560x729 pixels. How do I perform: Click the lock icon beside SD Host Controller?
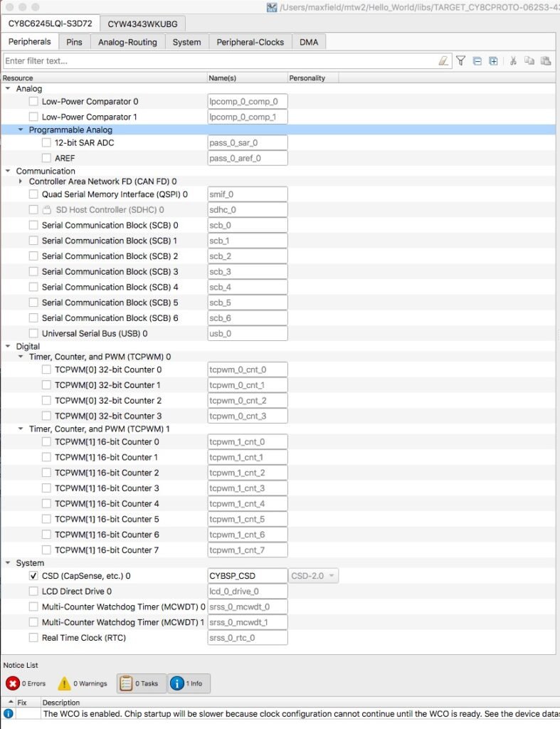pos(47,210)
